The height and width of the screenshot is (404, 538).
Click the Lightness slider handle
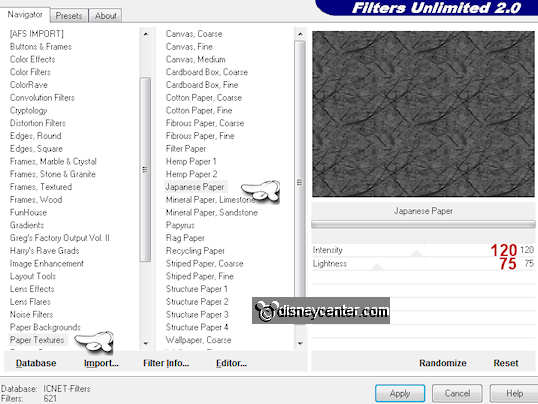pos(377,267)
